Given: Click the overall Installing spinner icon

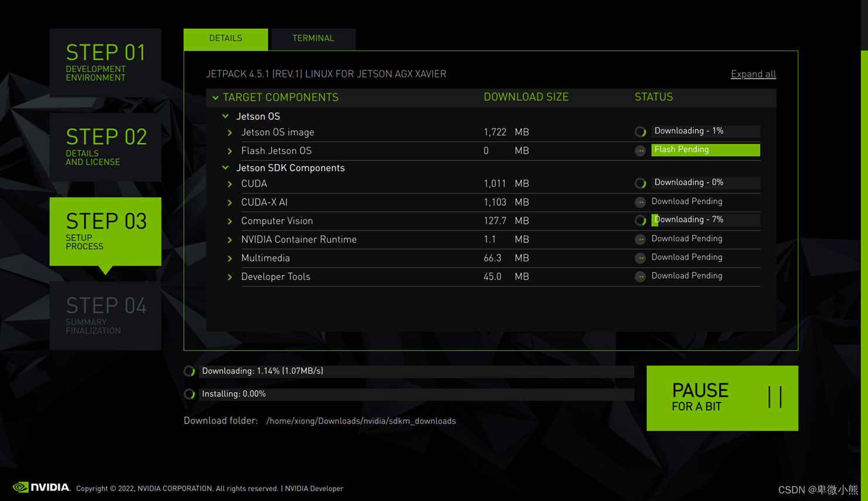Looking at the screenshot, I should click(x=189, y=394).
